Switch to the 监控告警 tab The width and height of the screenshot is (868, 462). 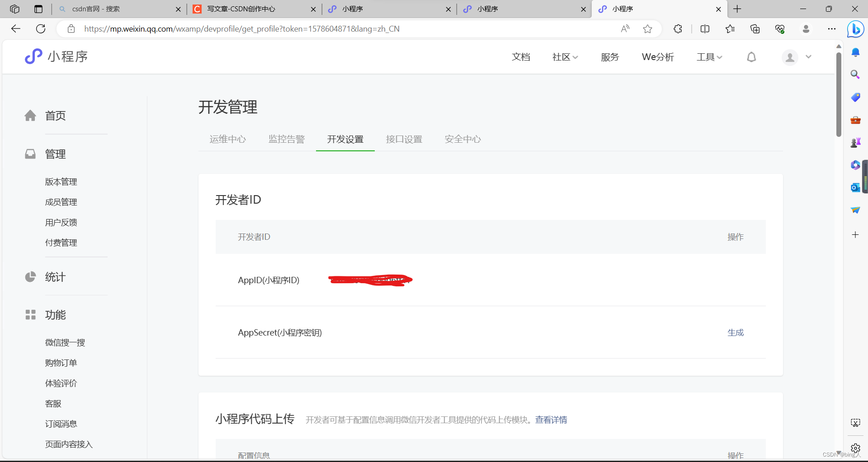point(287,139)
